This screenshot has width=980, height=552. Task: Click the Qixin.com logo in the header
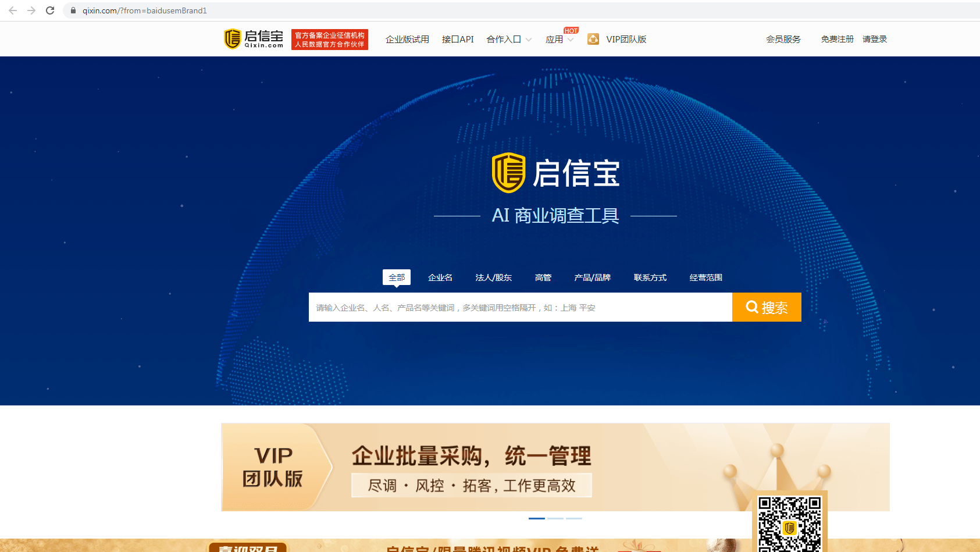tap(254, 39)
